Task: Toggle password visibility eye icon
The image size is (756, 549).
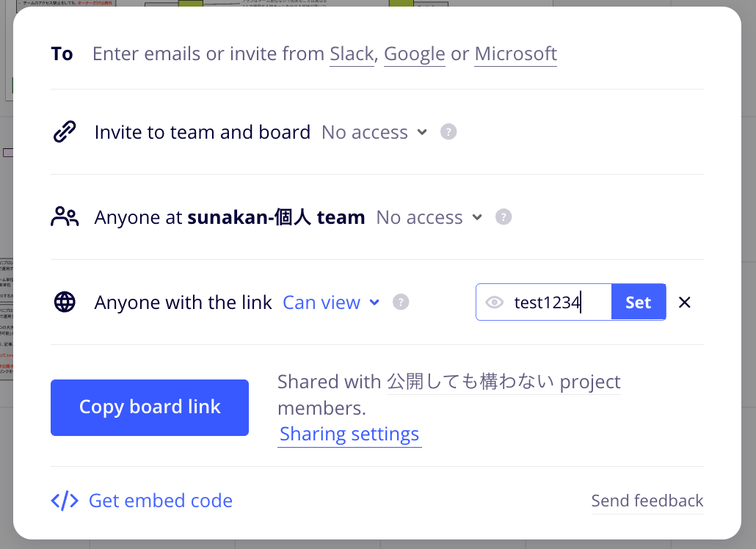Action: tap(494, 302)
